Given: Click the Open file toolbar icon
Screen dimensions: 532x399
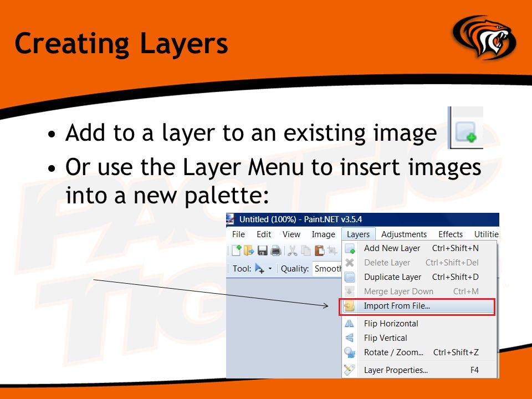Looking at the screenshot, I should [249, 250].
